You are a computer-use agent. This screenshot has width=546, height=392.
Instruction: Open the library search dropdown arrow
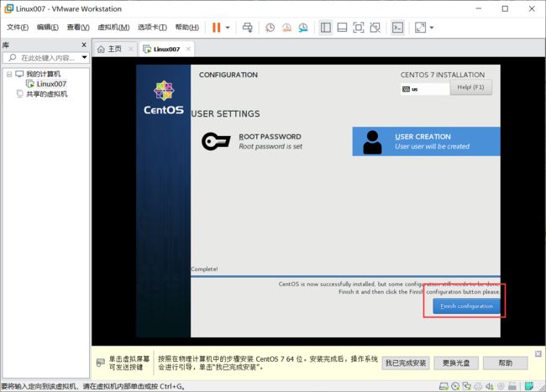[x=84, y=57]
